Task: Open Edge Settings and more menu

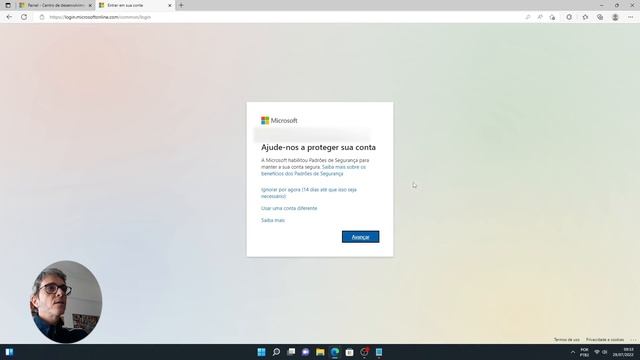Action: (x=631, y=17)
